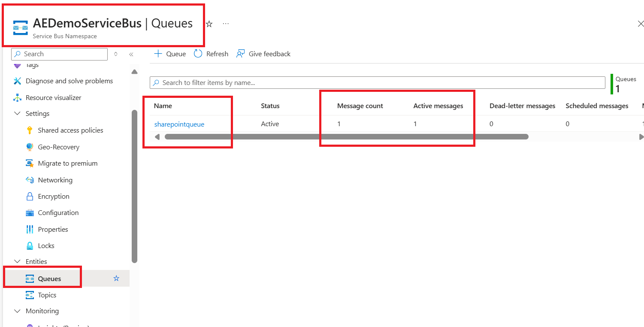Viewport: 644px width, 327px height.
Task: Toggle the favorite star next to Queues
Action: coord(116,279)
